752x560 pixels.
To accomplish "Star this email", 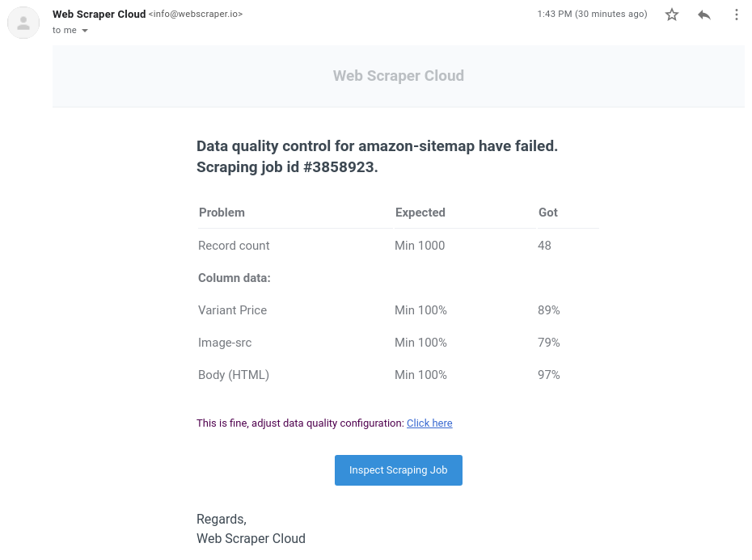I will click(x=671, y=14).
